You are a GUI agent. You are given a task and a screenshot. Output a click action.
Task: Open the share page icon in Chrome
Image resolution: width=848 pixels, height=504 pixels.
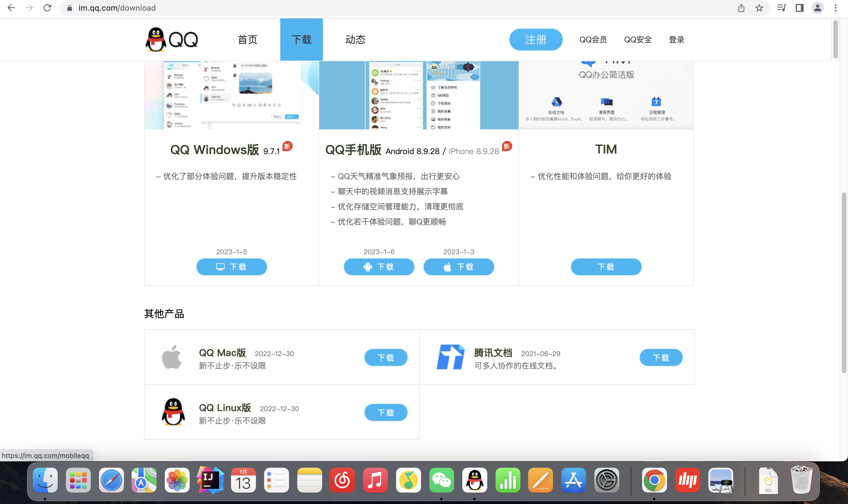pos(741,8)
